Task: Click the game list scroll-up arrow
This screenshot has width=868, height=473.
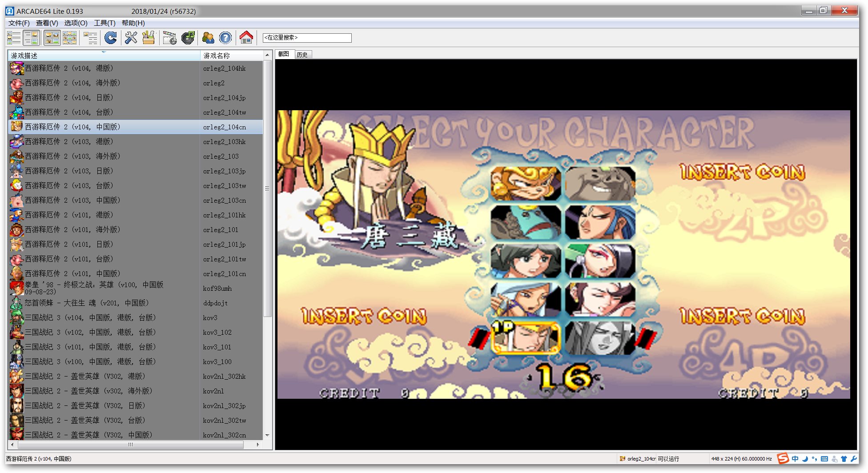Action: (267, 55)
